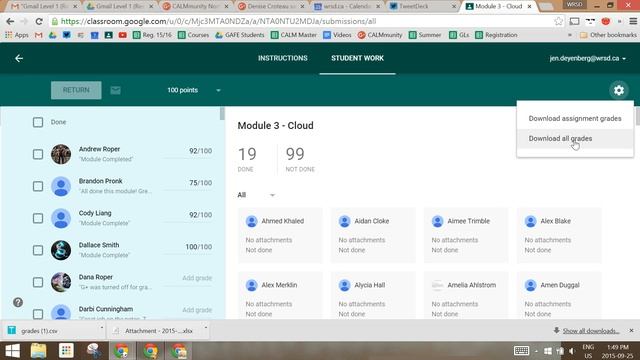Show hidden system tray icons

coord(536,351)
